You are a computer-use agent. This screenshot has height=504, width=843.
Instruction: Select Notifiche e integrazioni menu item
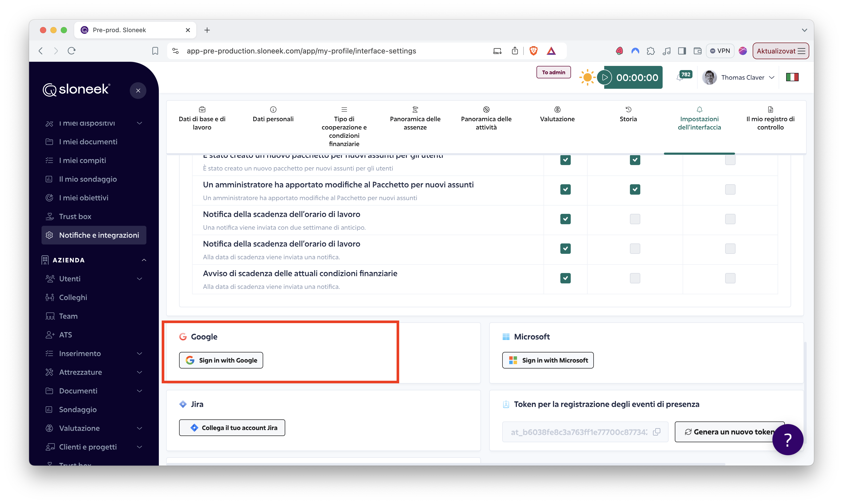(94, 235)
